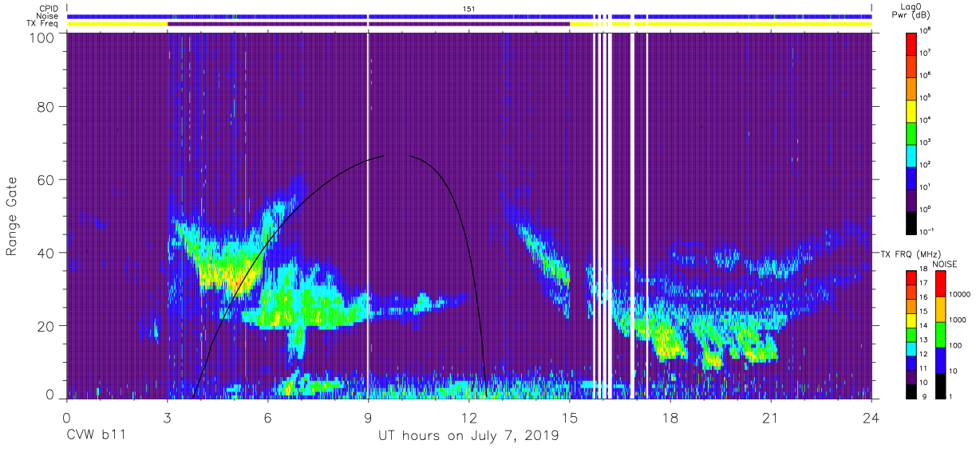This screenshot has width=980, height=452.
Task: Click the '80' tick on Range Gate axis
Action: click(45, 107)
